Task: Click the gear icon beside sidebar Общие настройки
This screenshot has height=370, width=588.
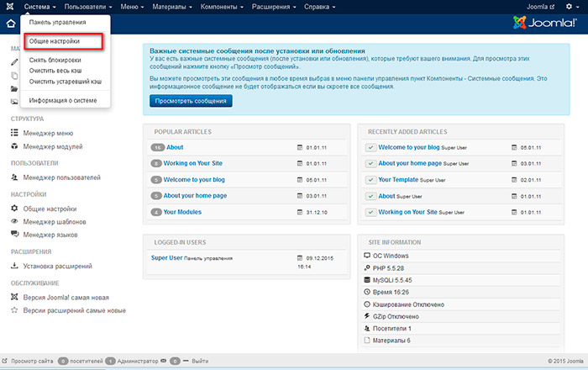Action: coord(14,209)
